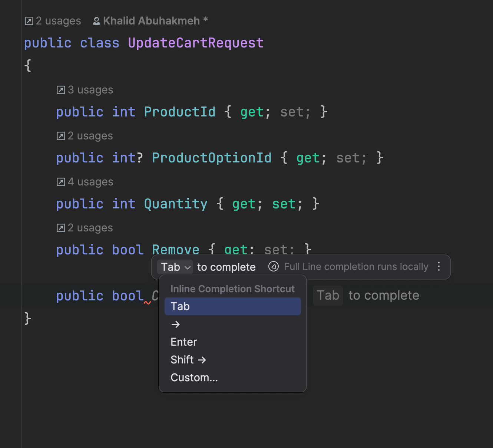Select Tab in the Inline Completion Shortcut menu
The height and width of the screenshot is (448, 493).
click(232, 306)
